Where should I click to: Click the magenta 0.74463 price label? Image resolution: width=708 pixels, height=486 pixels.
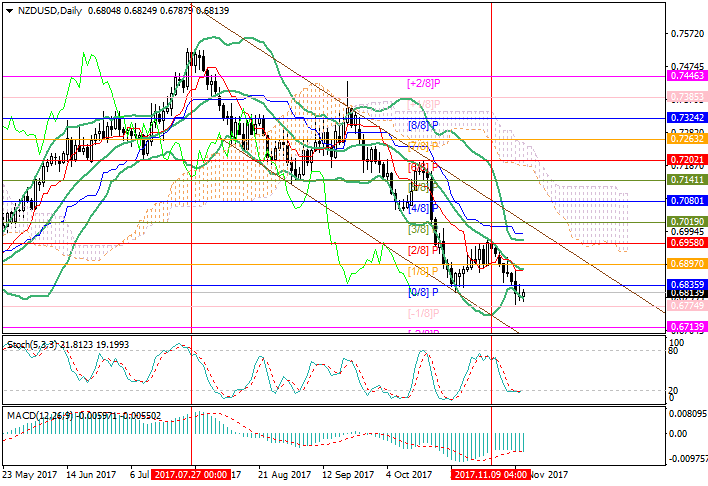coord(687,75)
